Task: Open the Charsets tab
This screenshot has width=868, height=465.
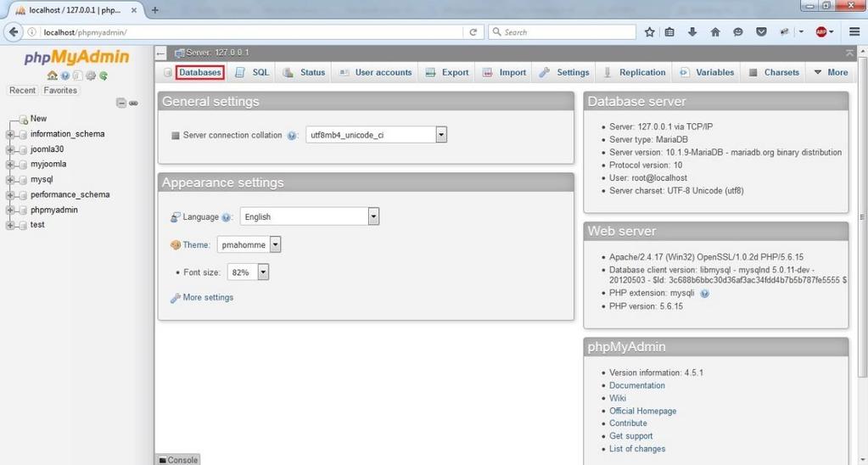Action: [775, 72]
